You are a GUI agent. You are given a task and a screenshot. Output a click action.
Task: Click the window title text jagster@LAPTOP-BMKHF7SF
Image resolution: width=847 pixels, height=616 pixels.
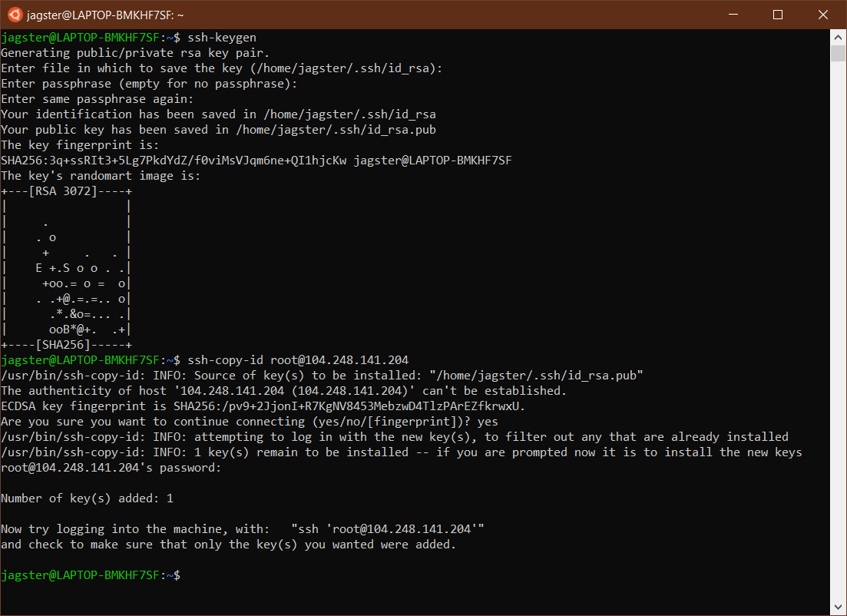pyautogui.click(x=105, y=15)
